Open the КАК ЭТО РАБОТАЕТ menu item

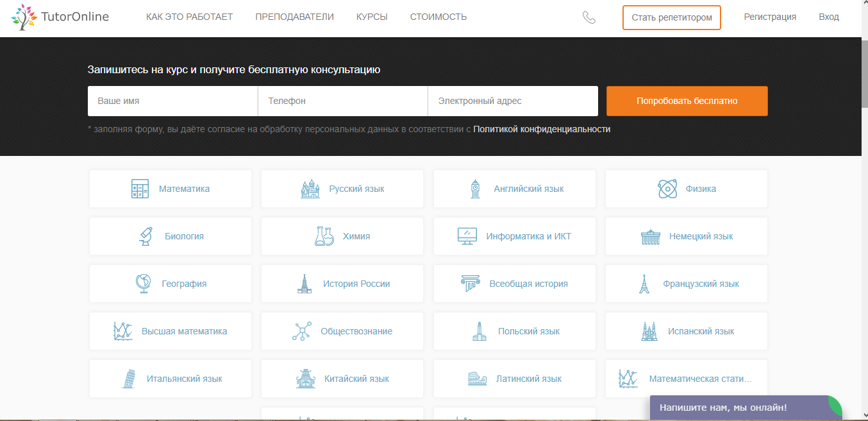coord(189,17)
